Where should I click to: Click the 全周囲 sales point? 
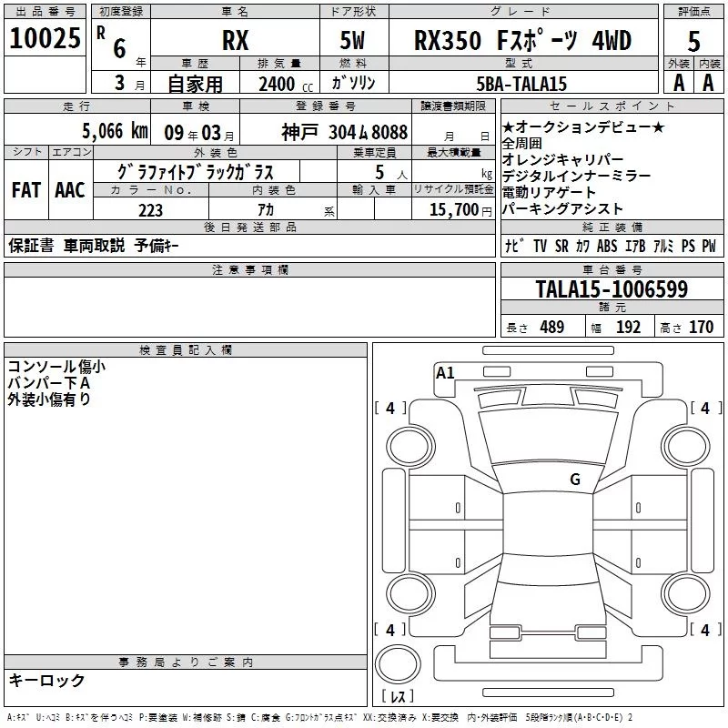tap(521, 143)
